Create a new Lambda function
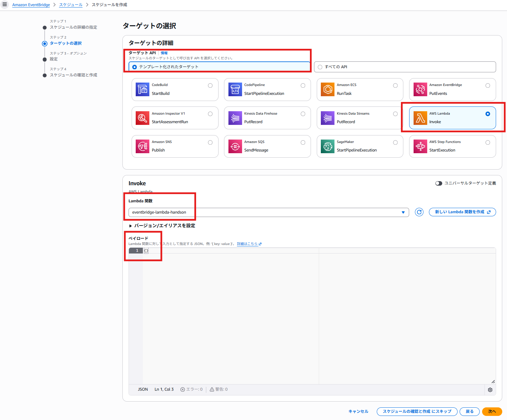Screen dimensions: 507x420 (462, 212)
